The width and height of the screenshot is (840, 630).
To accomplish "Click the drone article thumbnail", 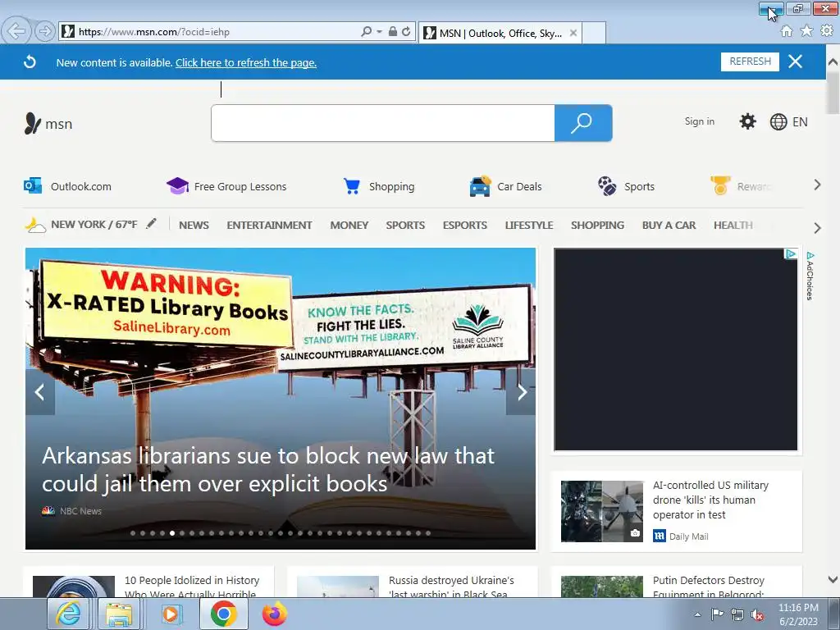I will [601, 511].
